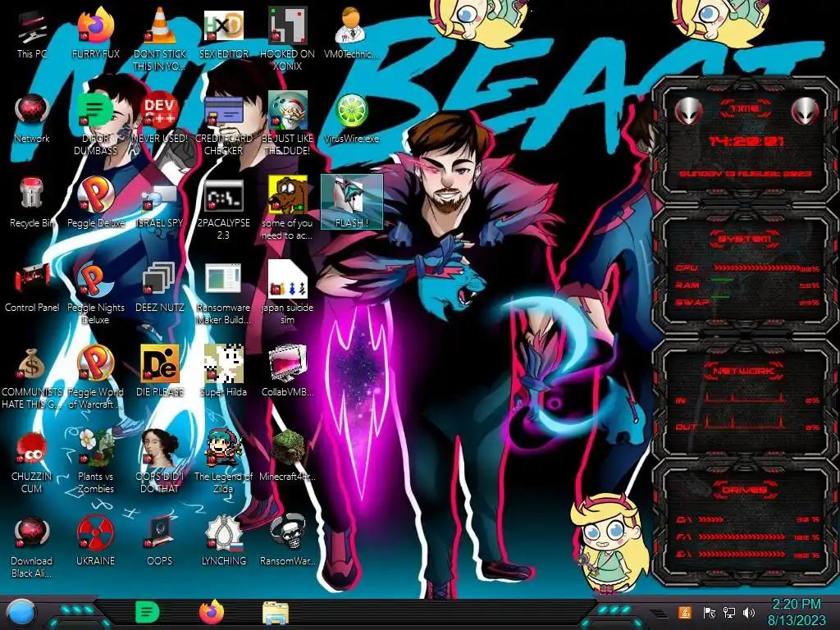Select the OOPS laptop shortcut
840x630 pixels.
160,541
